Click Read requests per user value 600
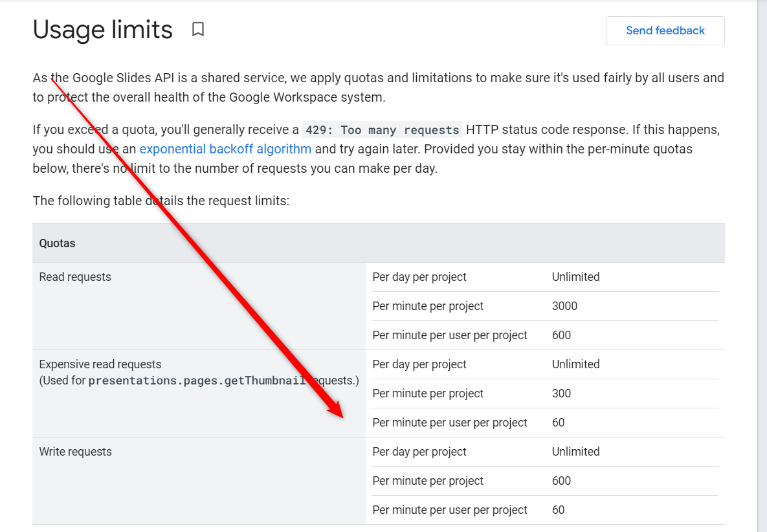 (561, 335)
